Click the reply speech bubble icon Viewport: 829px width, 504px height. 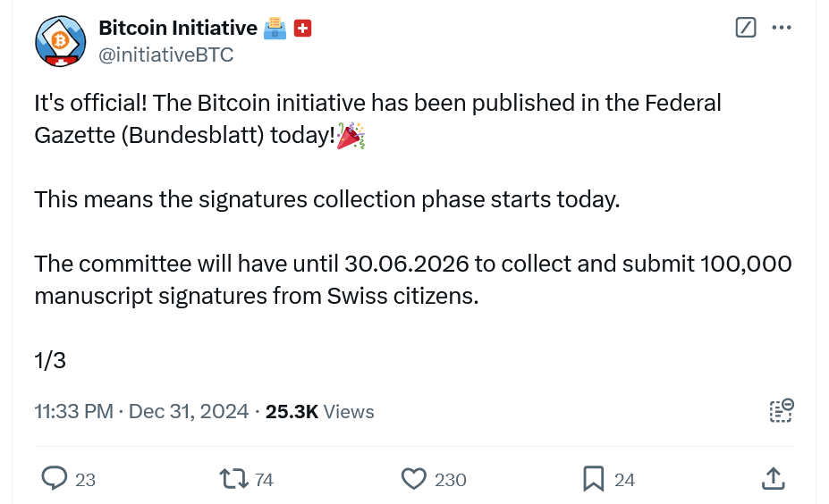(55, 479)
